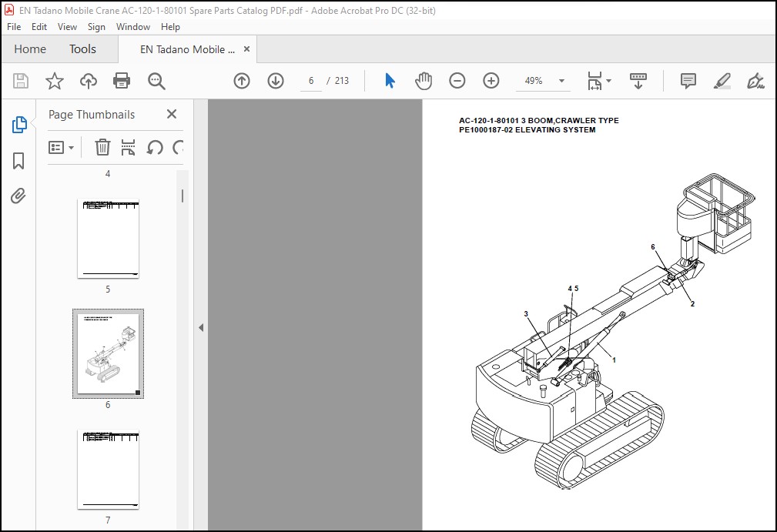This screenshot has height=532, width=777.
Task: Open thumbnails options dropdown menu
Action: 61,147
